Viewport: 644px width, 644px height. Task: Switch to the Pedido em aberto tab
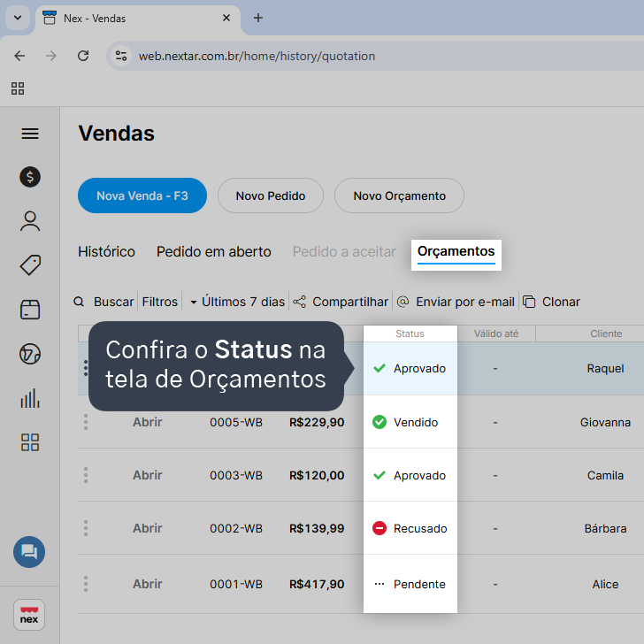[213, 251]
